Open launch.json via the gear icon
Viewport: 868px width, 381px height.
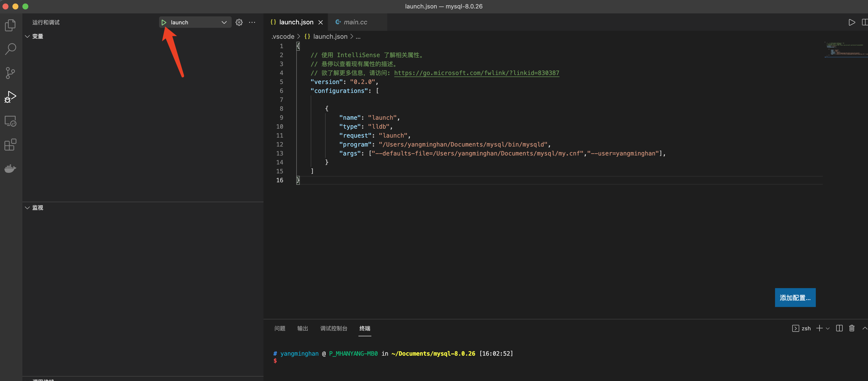click(x=239, y=23)
